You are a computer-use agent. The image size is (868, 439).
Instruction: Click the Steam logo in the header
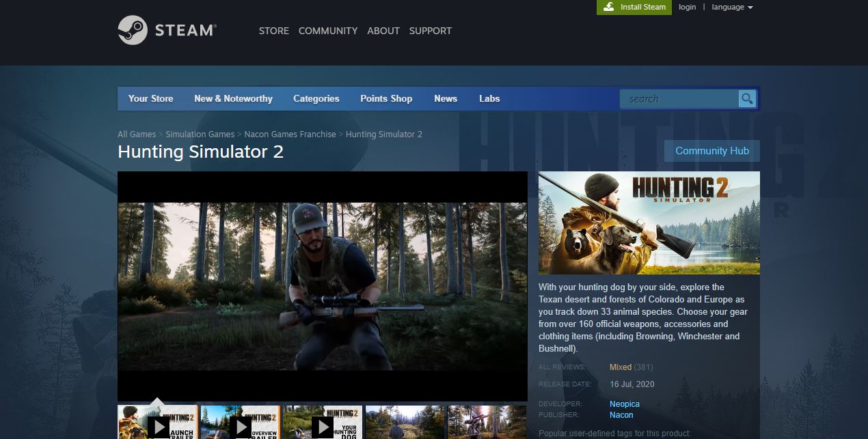pyautogui.click(x=167, y=30)
